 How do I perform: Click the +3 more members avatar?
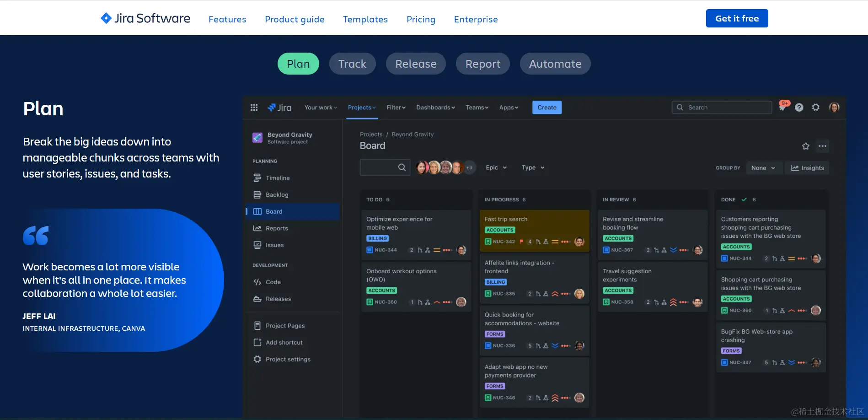coord(470,167)
